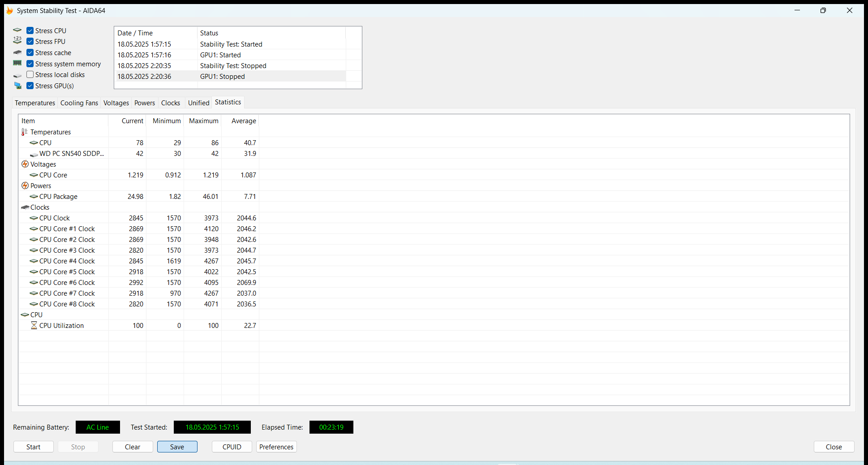Switch to the Temperatures tab
The image size is (868, 465).
(x=35, y=103)
